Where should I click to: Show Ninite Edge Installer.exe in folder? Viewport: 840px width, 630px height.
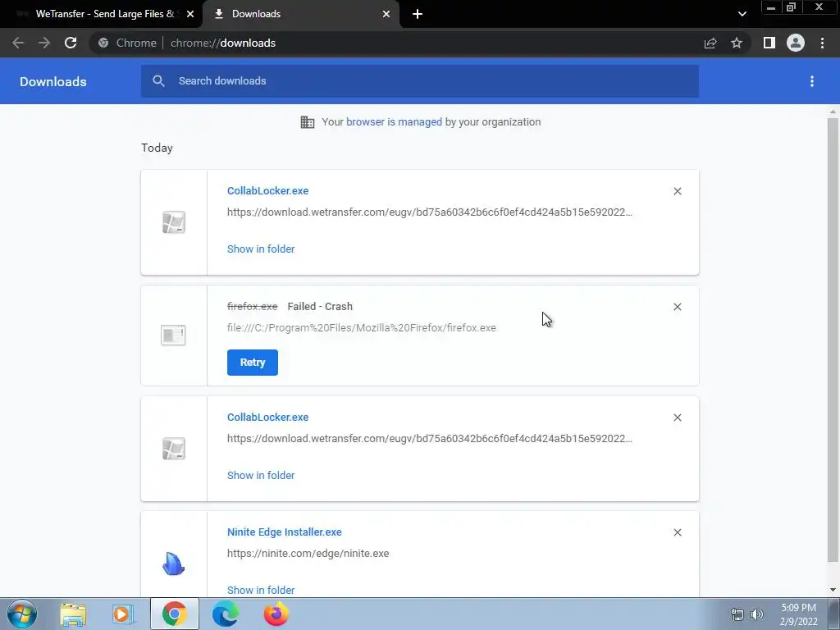click(x=261, y=591)
